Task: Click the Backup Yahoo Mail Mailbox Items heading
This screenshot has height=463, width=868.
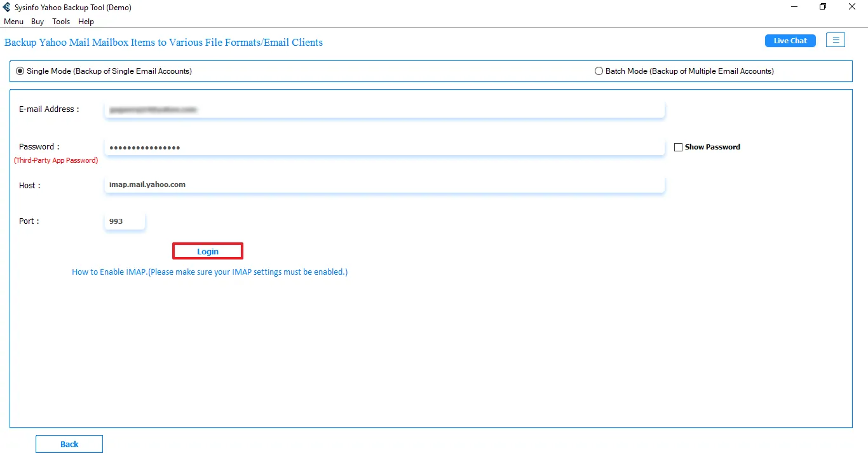Action: (163, 43)
